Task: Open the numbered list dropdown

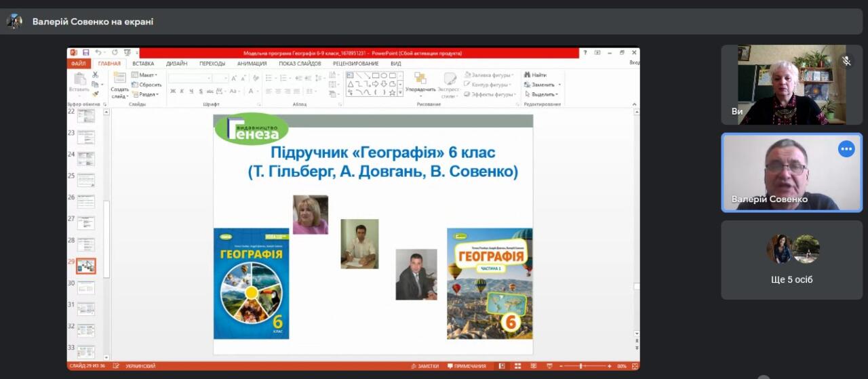Action: pos(290,78)
